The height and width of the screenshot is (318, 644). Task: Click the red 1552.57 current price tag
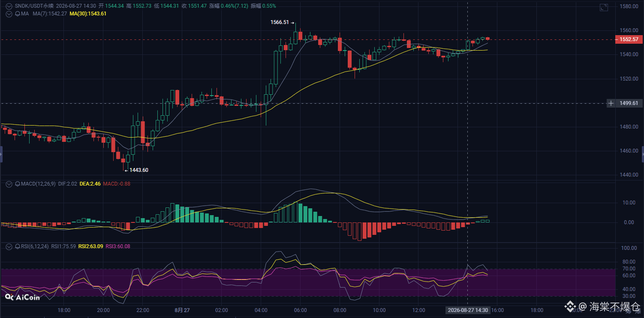629,39
